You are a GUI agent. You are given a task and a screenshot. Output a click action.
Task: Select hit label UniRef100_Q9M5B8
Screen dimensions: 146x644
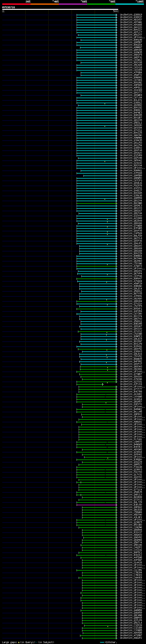131,175
